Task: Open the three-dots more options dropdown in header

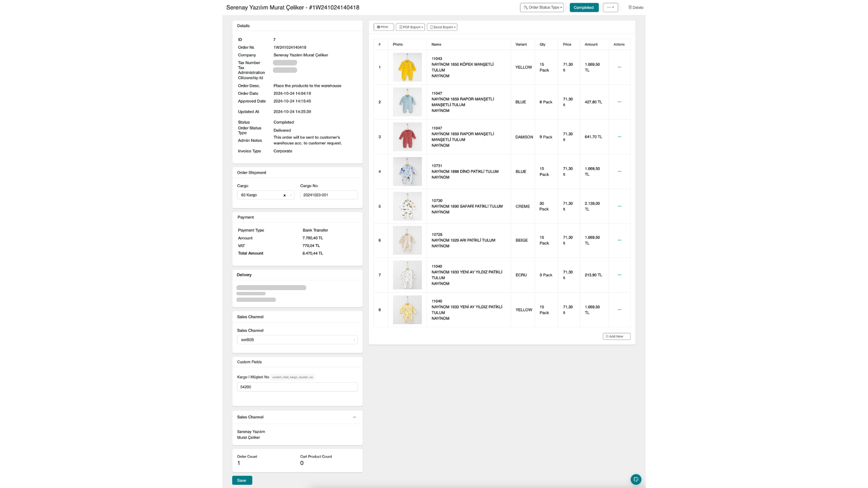Action: point(610,7)
